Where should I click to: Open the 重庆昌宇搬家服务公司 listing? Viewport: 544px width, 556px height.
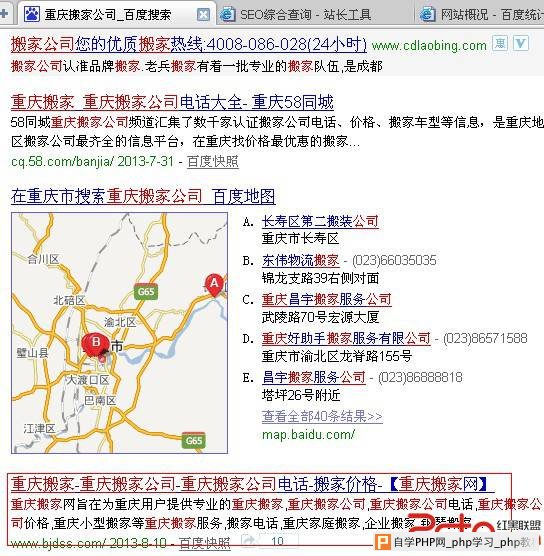pos(327,300)
